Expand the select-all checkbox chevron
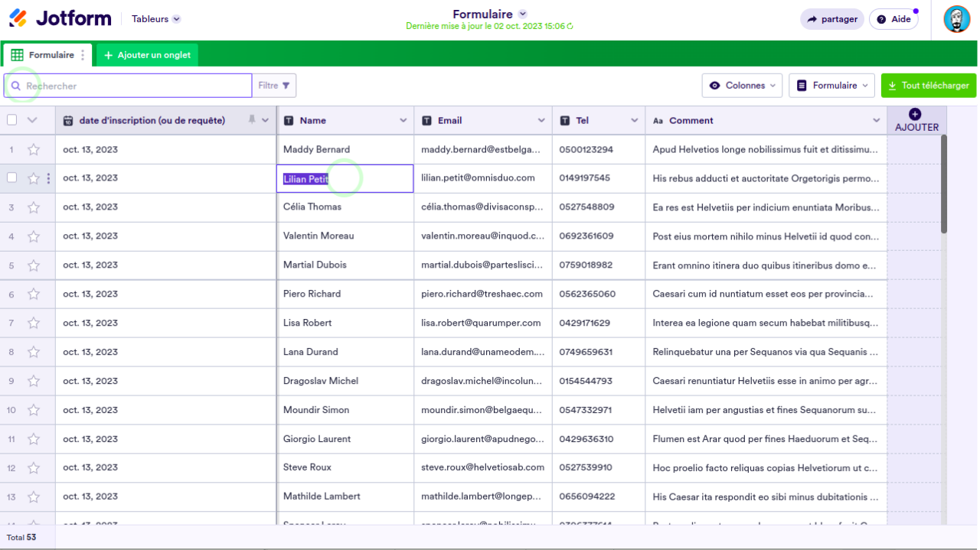 tap(32, 120)
